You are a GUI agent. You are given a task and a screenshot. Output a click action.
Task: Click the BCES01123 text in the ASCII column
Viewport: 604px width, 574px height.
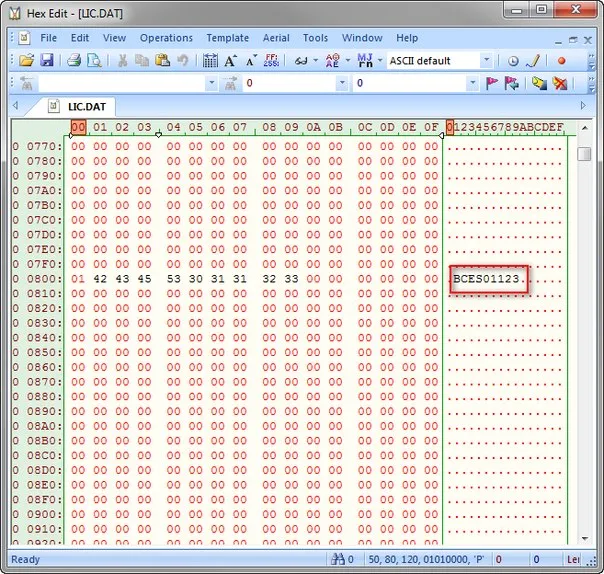point(486,279)
